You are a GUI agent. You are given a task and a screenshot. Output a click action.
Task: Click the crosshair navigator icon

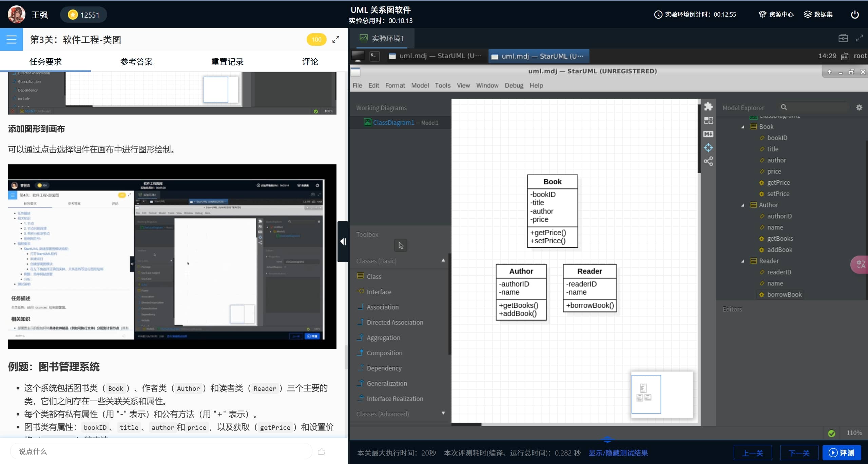(708, 147)
